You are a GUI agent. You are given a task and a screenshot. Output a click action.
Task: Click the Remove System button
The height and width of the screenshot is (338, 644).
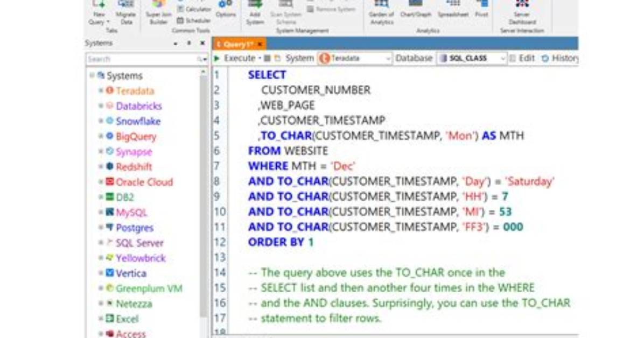pyautogui.click(x=331, y=9)
